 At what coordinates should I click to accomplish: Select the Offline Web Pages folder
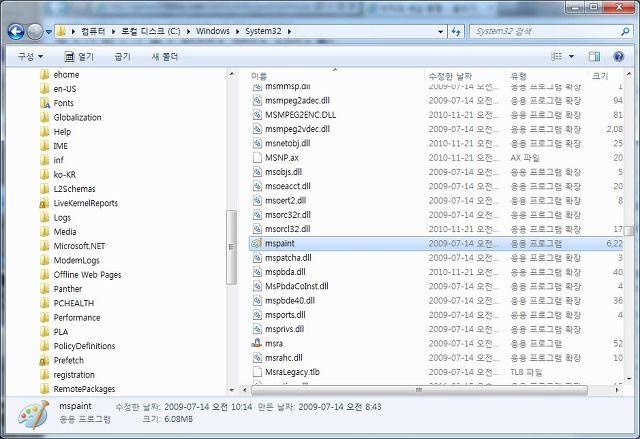[x=87, y=275]
